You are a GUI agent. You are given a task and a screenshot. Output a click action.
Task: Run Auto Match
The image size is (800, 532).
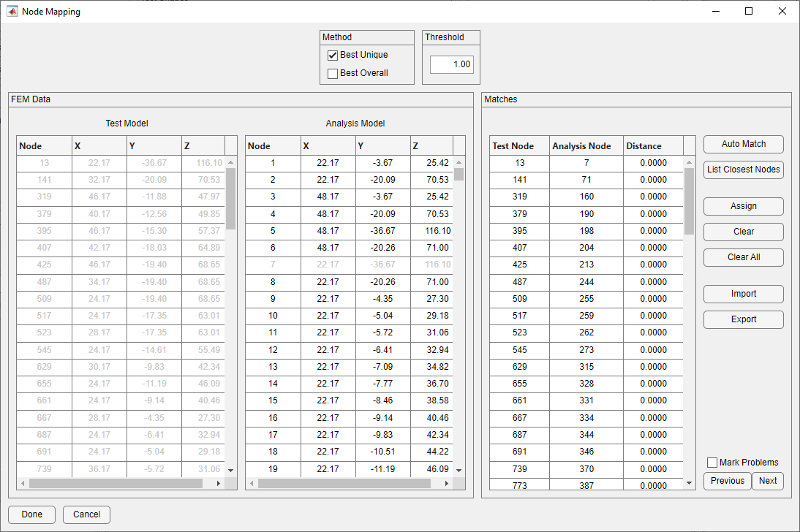tap(744, 145)
